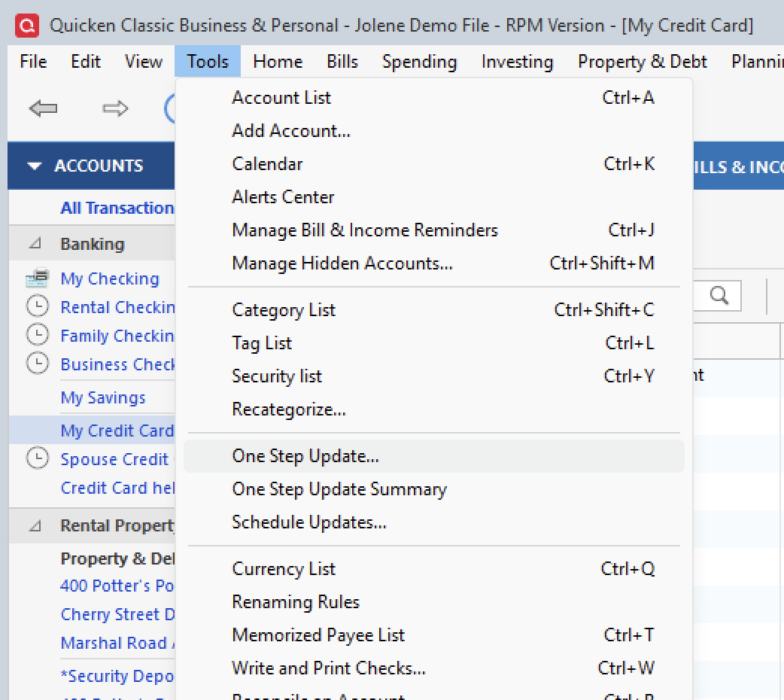This screenshot has width=784, height=700.
Task: Open Credit Card held account
Action: click(117, 487)
